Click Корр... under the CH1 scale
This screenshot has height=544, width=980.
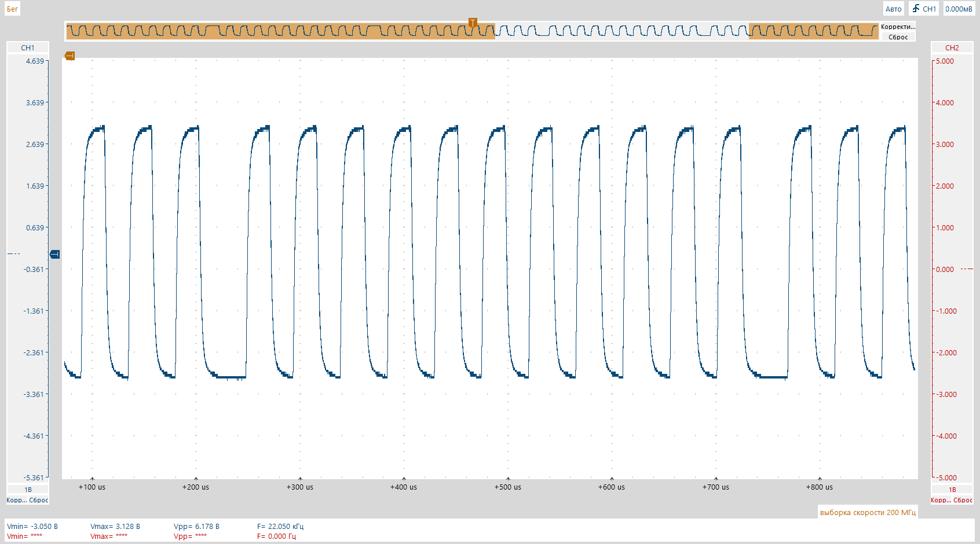(16, 500)
